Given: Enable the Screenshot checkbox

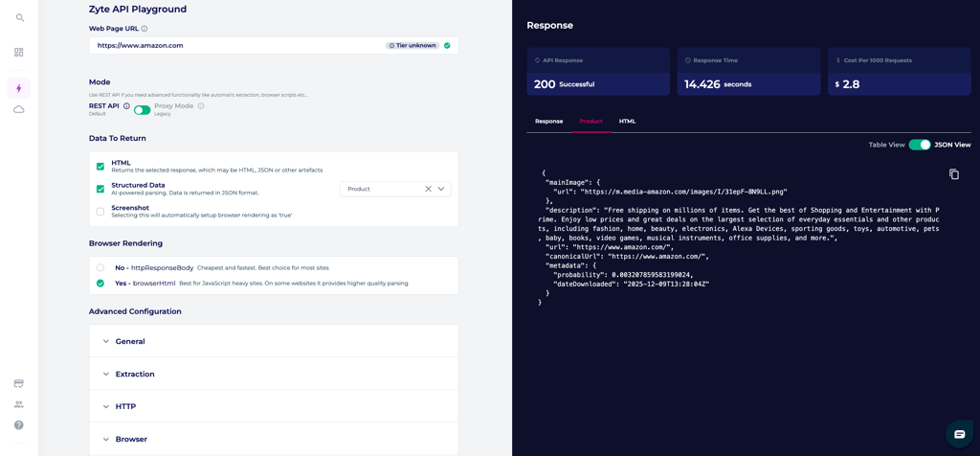Looking at the screenshot, I should [x=100, y=212].
